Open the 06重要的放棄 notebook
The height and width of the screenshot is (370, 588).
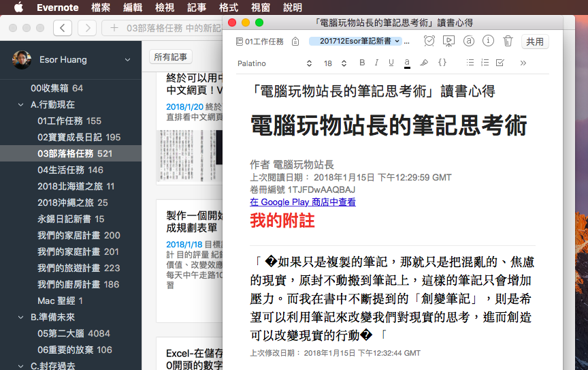pos(71,350)
